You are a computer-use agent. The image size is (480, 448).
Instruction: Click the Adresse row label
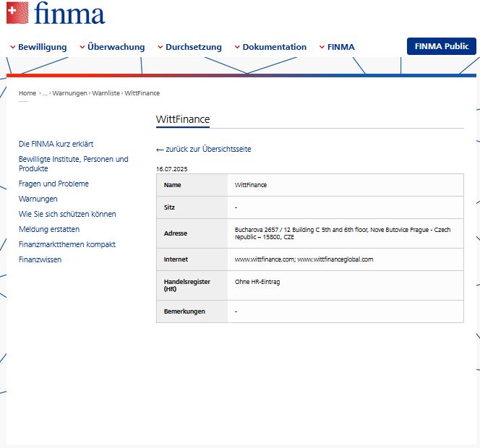tap(176, 233)
